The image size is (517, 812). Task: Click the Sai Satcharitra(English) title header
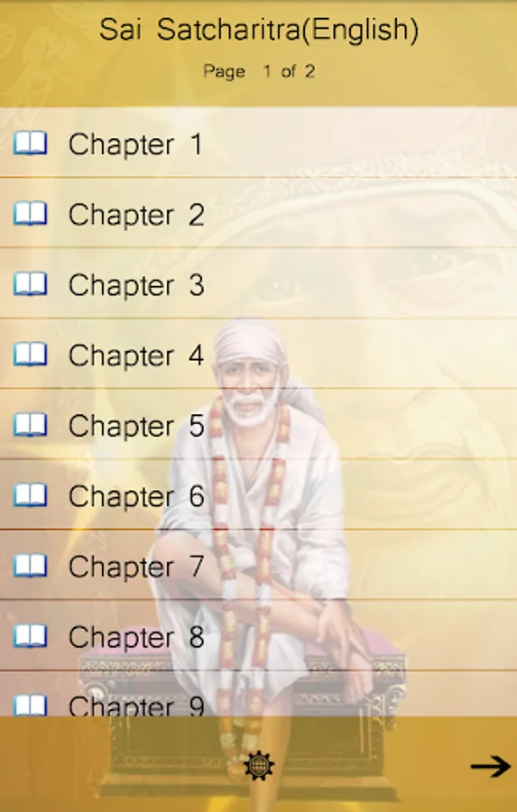pos(259,30)
